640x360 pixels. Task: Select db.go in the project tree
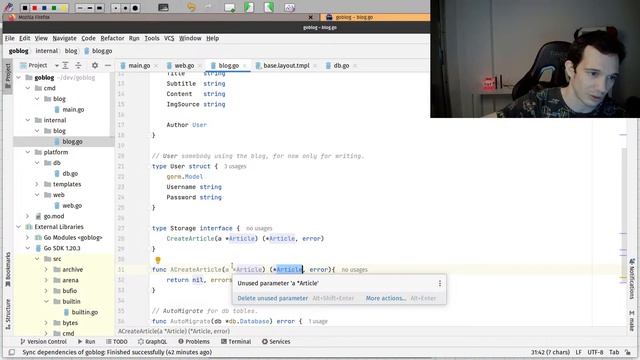tap(70, 173)
